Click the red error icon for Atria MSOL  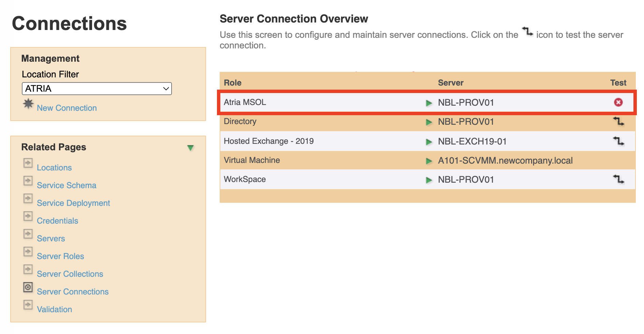pyautogui.click(x=618, y=102)
